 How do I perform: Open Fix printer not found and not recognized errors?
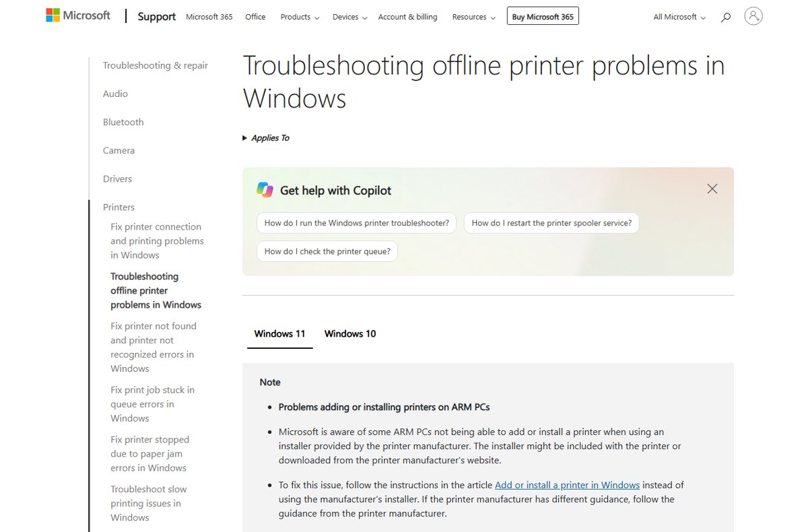(x=154, y=347)
